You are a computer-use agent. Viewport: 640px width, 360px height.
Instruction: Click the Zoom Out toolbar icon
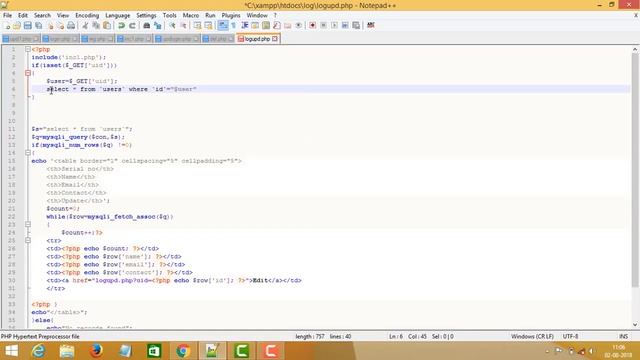(x=183, y=25)
